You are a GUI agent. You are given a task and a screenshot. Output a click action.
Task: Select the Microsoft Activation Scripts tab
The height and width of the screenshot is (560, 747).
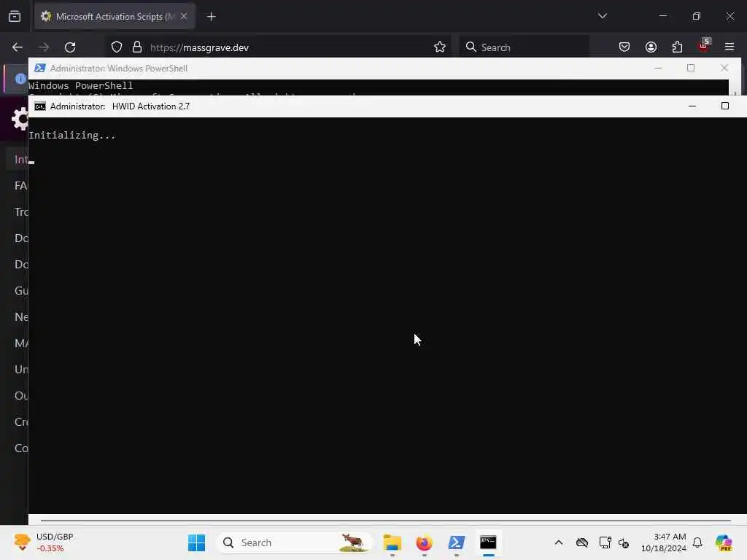click(x=115, y=17)
